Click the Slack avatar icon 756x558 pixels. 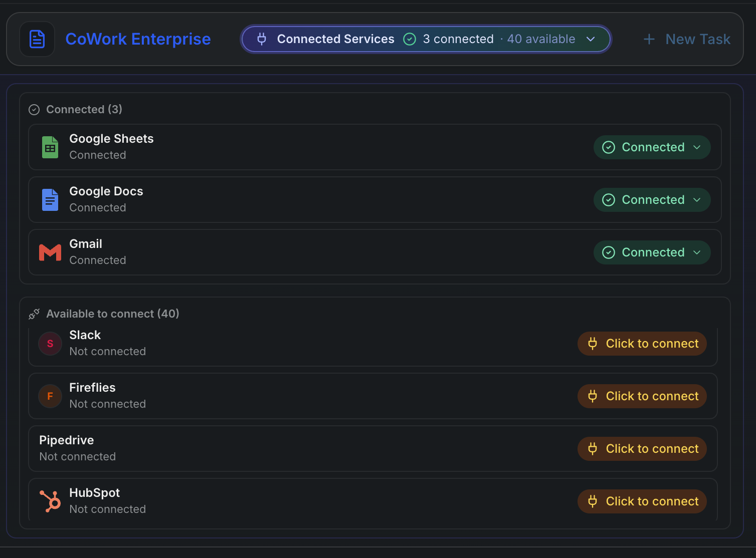click(x=50, y=344)
